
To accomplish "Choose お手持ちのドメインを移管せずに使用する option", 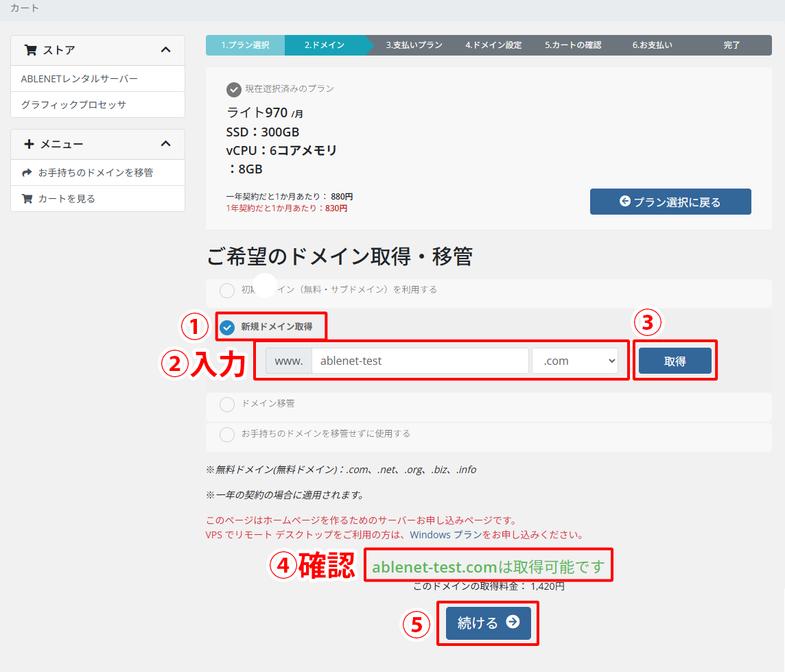I will tap(227, 435).
